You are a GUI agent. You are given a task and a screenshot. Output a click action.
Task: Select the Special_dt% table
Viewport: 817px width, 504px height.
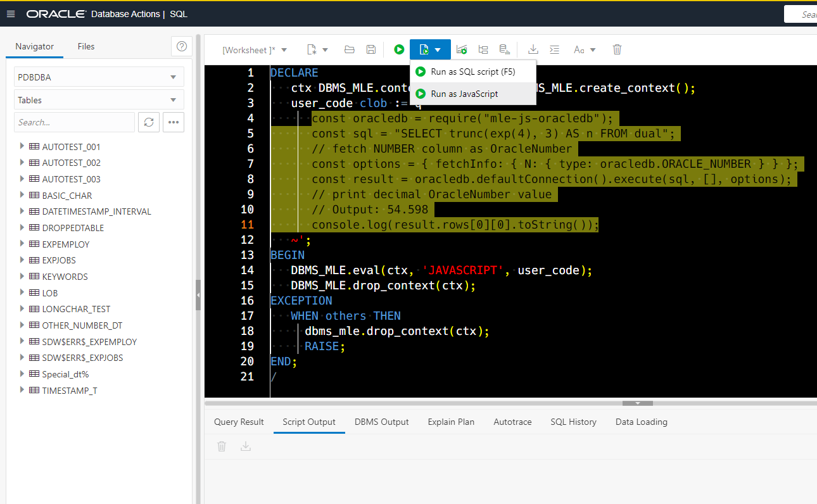click(65, 374)
